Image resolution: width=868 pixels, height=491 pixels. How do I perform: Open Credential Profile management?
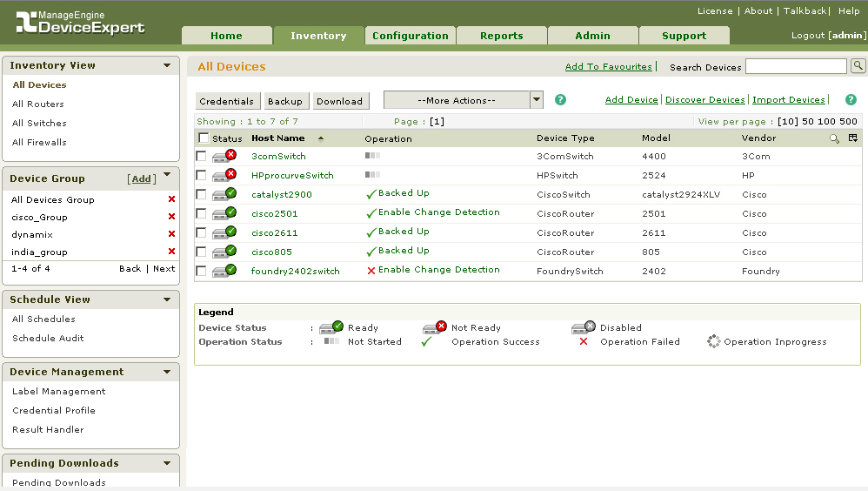click(54, 411)
